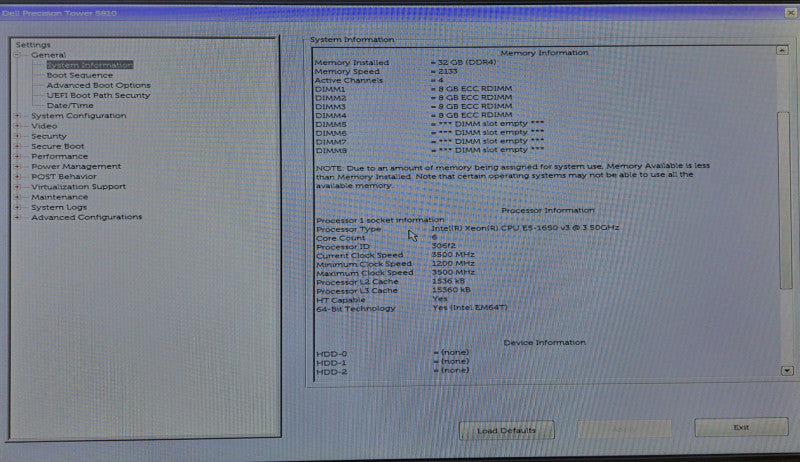This screenshot has height=462, width=800.
Task: Open Date/Time settings
Action: click(x=70, y=106)
